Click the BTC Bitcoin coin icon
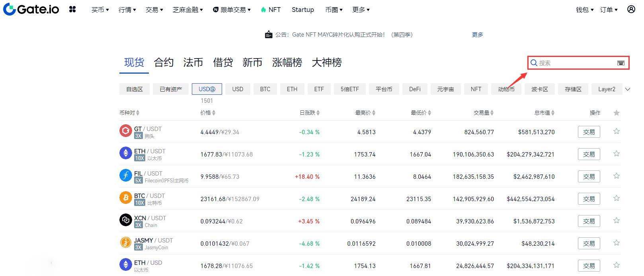The width and height of the screenshot is (644, 276). (125, 198)
